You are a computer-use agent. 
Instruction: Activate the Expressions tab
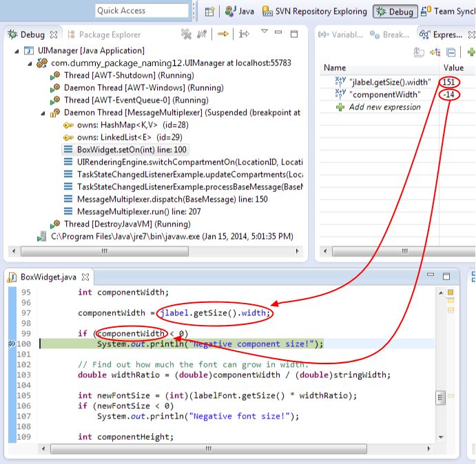pyautogui.click(x=441, y=34)
